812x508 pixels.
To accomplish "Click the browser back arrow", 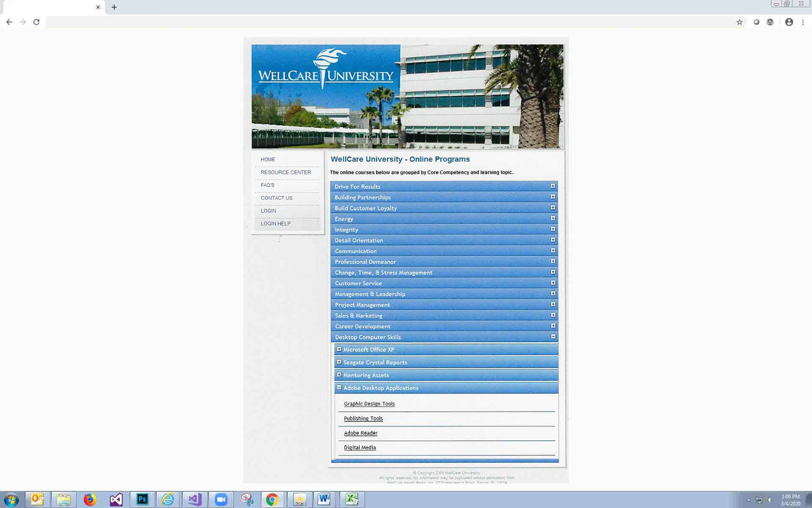I will [9, 22].
